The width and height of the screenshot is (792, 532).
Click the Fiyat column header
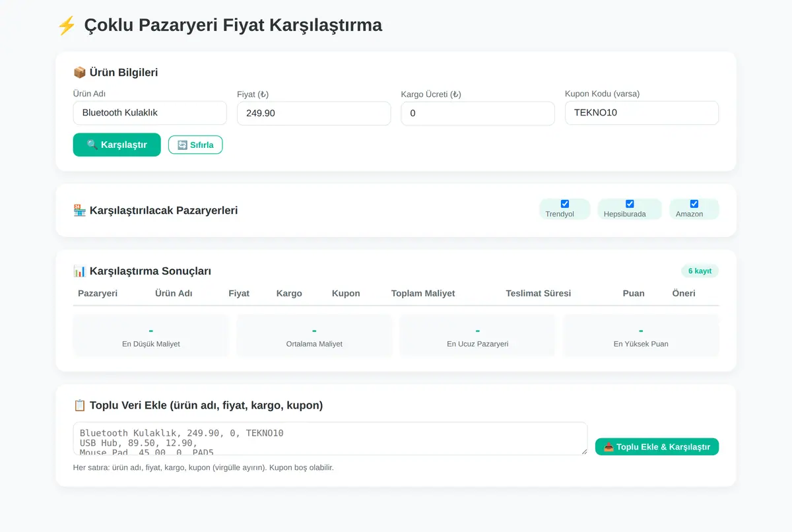[239, 293]
